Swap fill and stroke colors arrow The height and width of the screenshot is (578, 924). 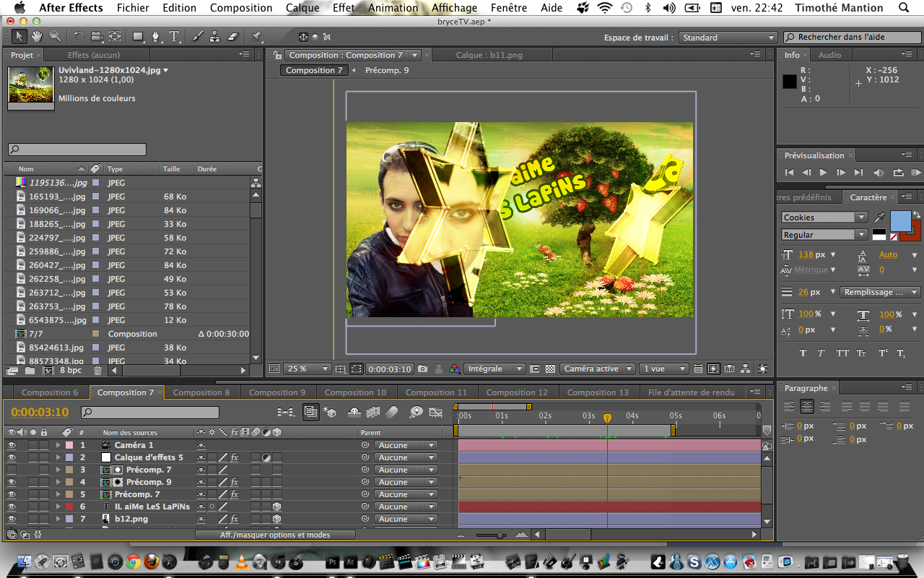point(917,215)
